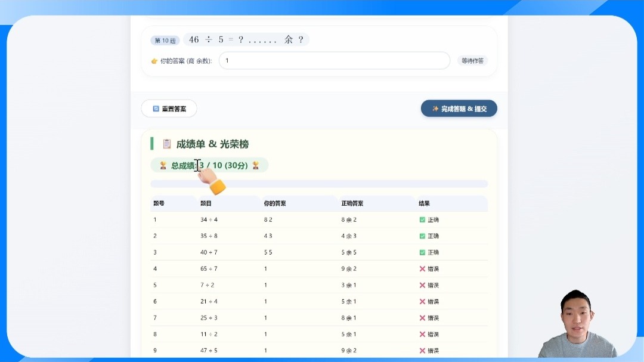644x362 pixels.
Task: Click the 65 ÷ 7 question cell
Action: (x=209, y=269)
